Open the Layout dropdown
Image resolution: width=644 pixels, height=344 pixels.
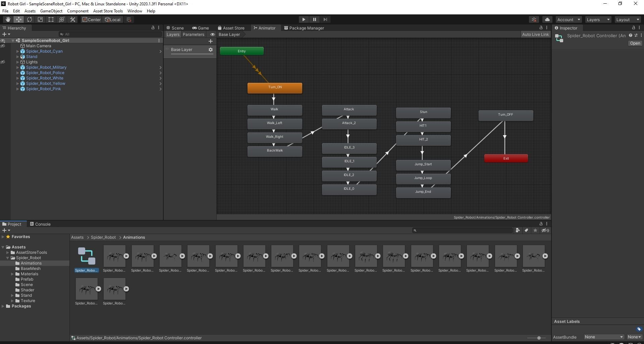pyautogui.click(x=628, y=19)
